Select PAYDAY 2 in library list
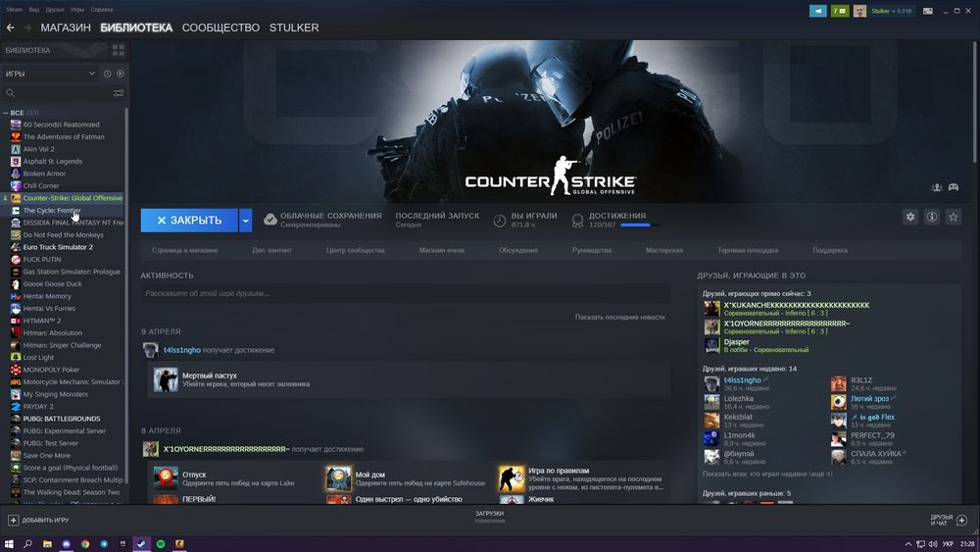Screen dimensions: 980x552 click(38, 406)
